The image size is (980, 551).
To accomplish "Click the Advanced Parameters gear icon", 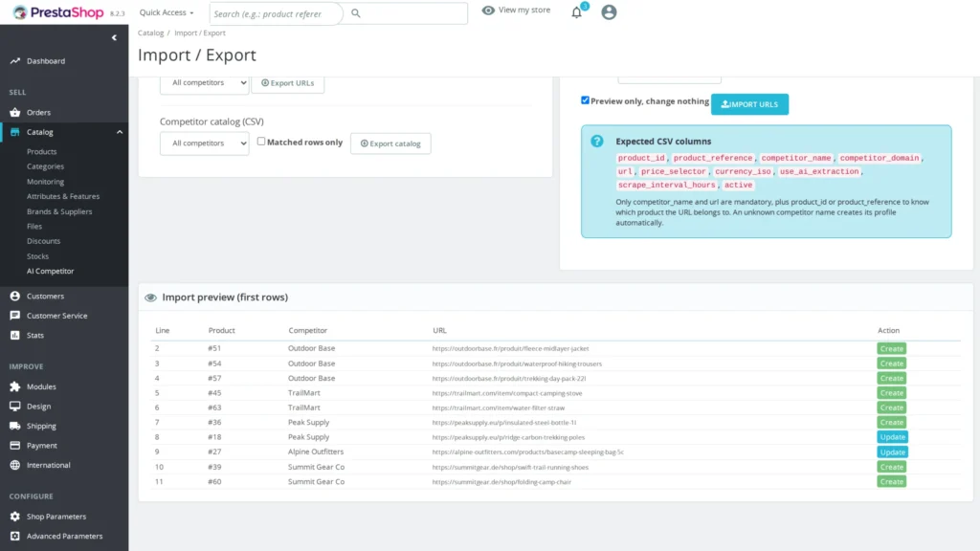I will (x=15, y=536).
